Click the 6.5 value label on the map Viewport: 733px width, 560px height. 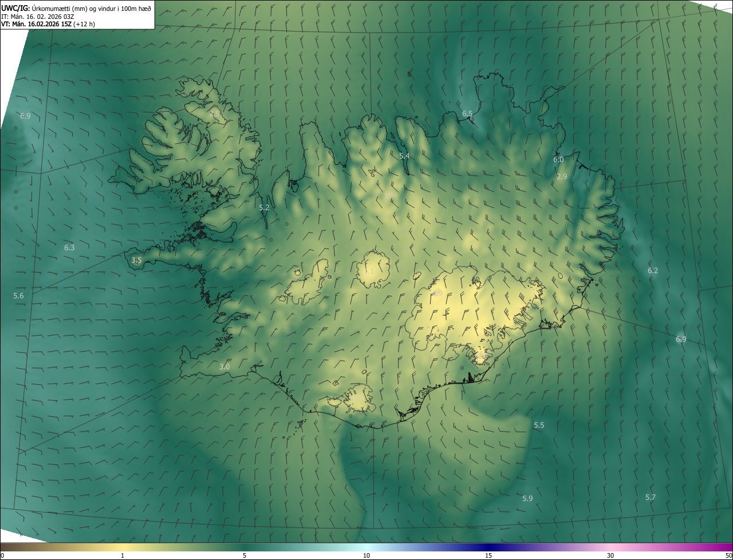467,114
